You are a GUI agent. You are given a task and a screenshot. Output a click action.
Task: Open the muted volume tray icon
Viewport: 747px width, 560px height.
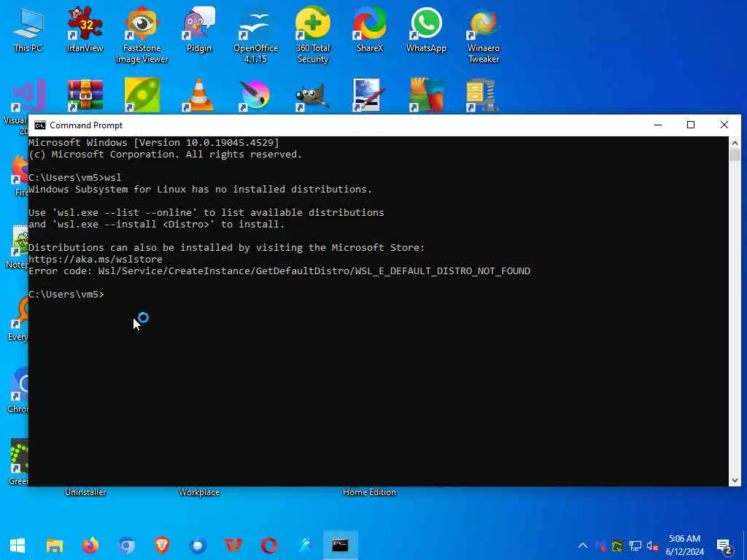[652, 545]
